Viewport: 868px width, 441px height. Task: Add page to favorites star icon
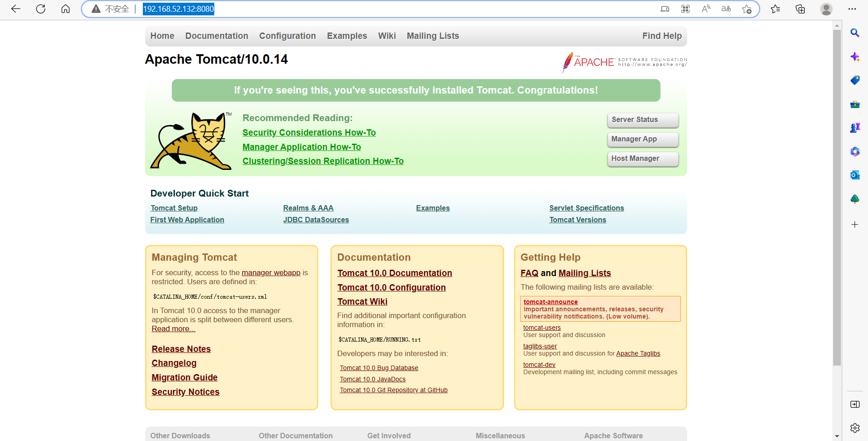point(746,9)
